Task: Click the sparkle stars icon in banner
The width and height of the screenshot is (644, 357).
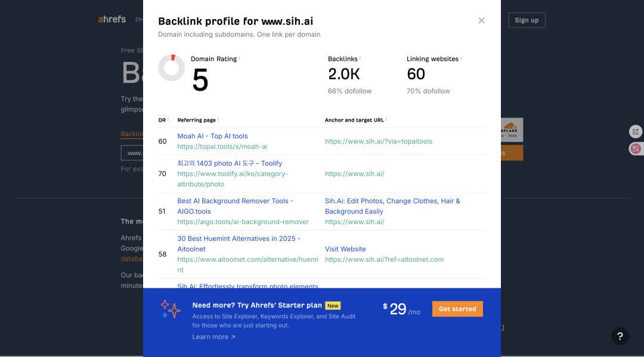Action: tap(171, 309)
